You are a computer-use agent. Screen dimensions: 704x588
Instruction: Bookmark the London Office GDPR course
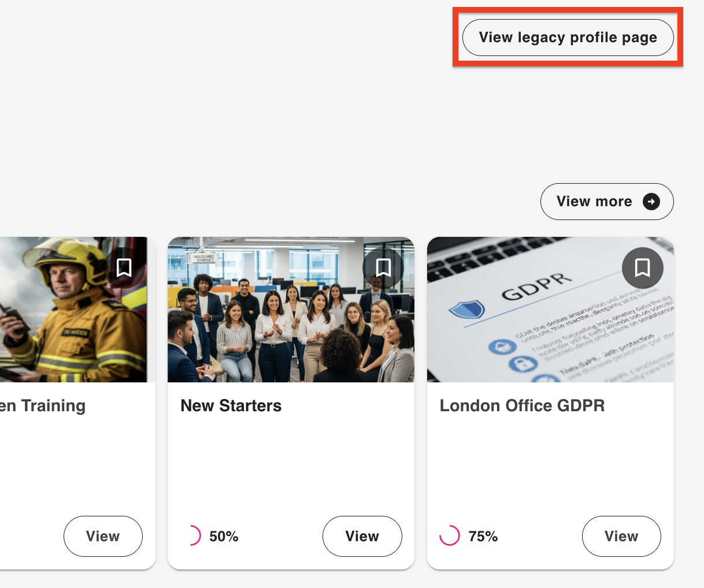pyautogui.click(x=642, y=268)
